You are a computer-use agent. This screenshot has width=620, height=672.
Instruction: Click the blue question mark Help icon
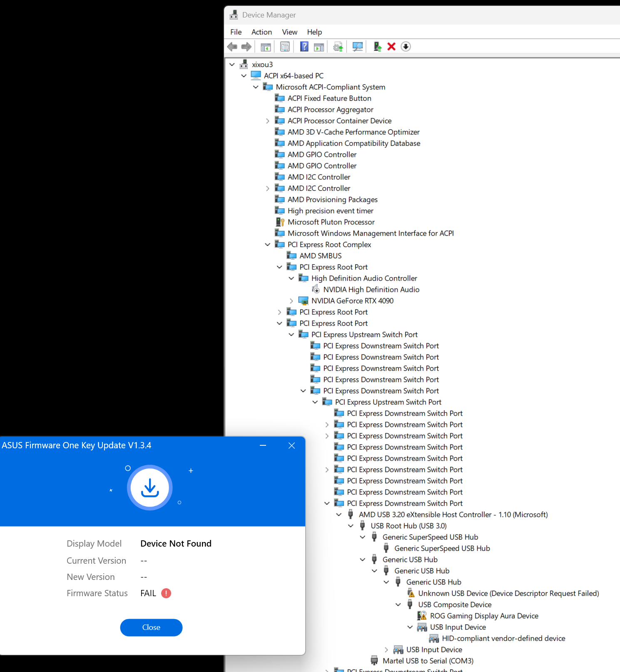304,47
